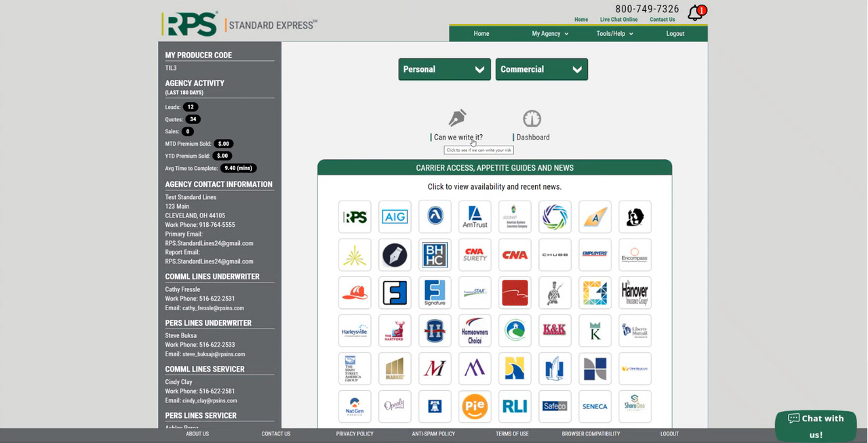
Task: Expand the Commercial lines dropdown
Action: (x=541, y=69)
